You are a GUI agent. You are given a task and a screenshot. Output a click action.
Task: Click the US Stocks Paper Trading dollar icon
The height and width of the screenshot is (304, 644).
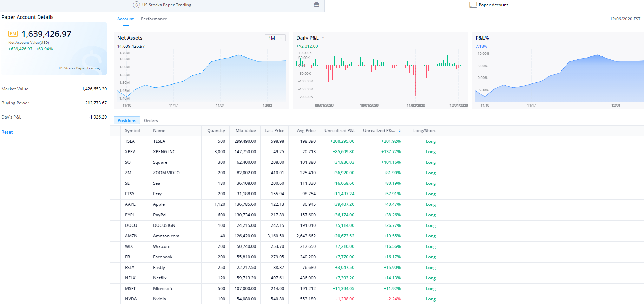136,5
